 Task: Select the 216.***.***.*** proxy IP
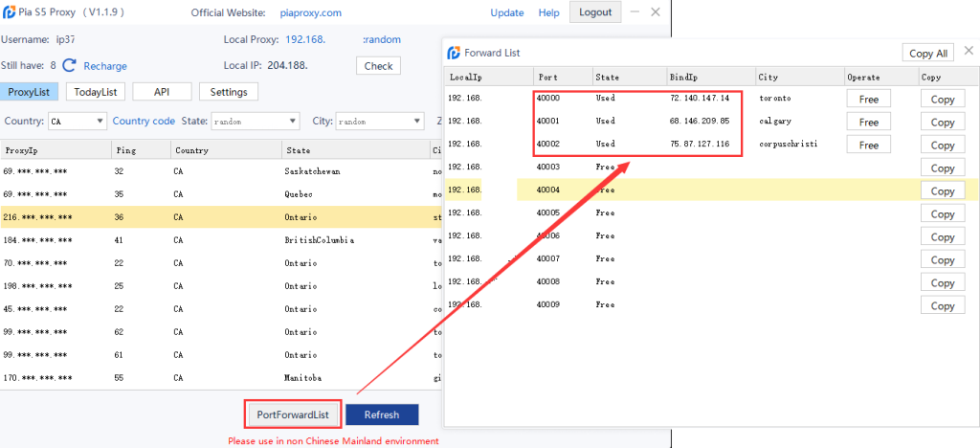pyautogui.click(x=37, y=217)
